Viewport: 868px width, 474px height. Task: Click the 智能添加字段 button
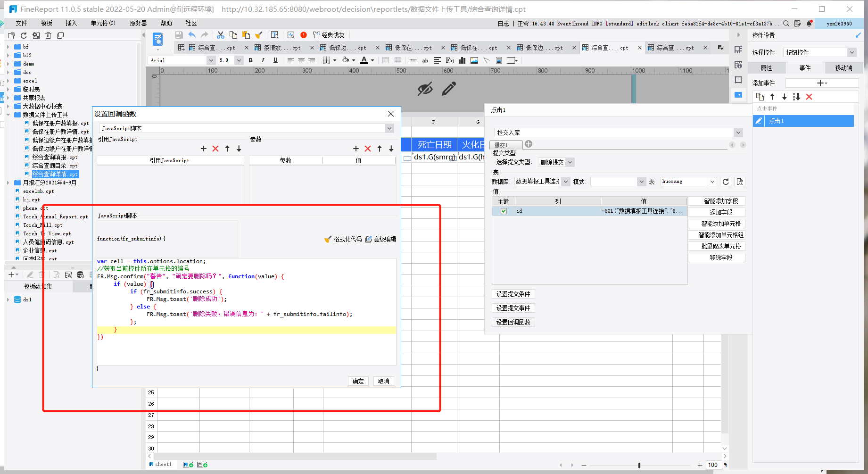pyautogui.click(x=716, y=201)
